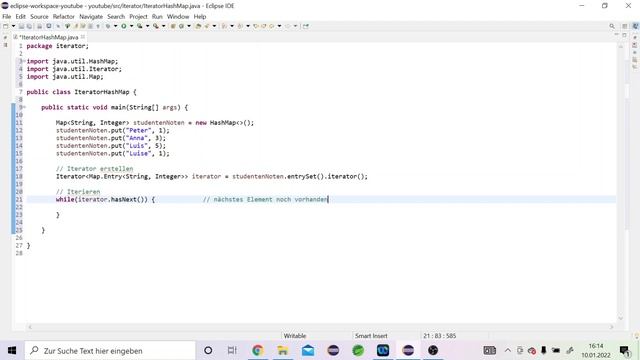Open the Windows Start menu

pos(12,351)
